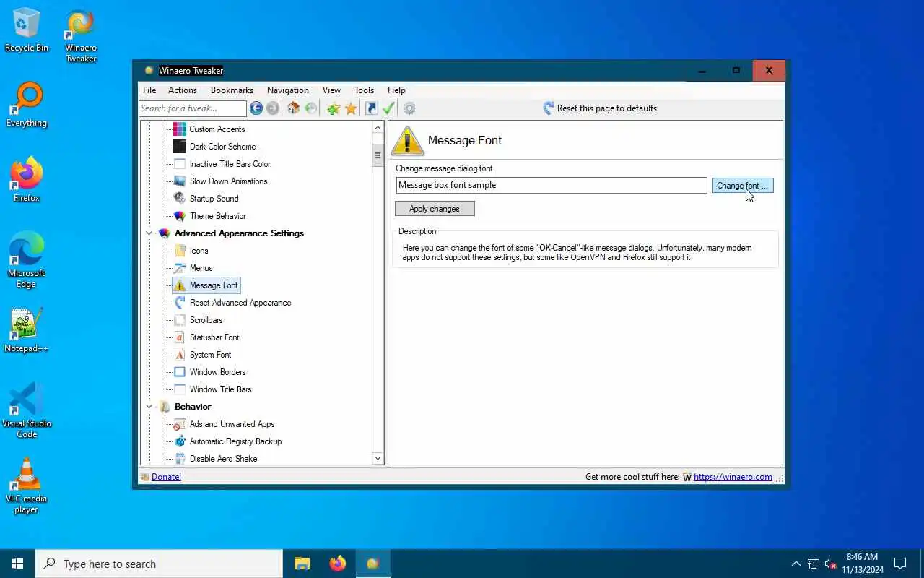
Task: Collapse the Behavior tree node
Action: [149, 407]
